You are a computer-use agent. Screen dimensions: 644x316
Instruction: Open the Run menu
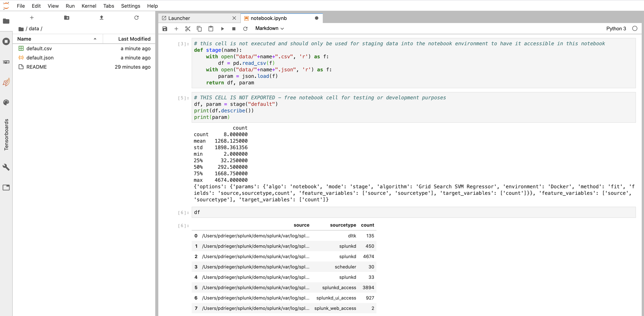[70, 6]
